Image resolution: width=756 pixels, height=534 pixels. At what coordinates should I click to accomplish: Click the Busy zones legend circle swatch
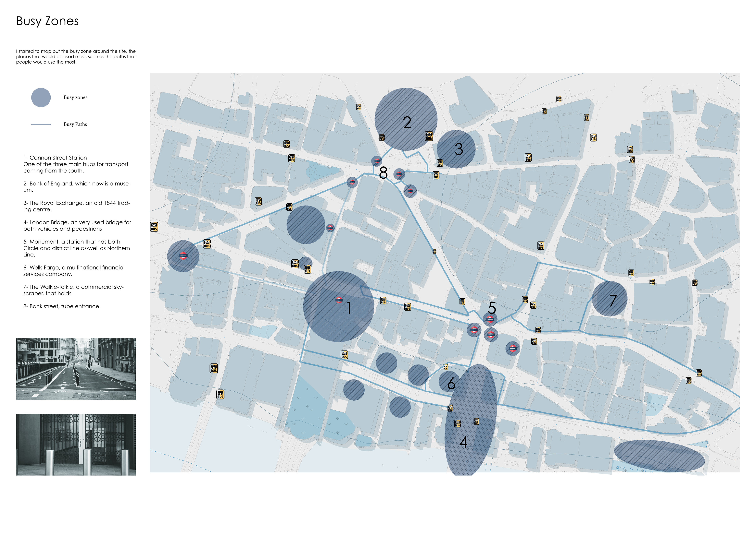click(41, 97)
